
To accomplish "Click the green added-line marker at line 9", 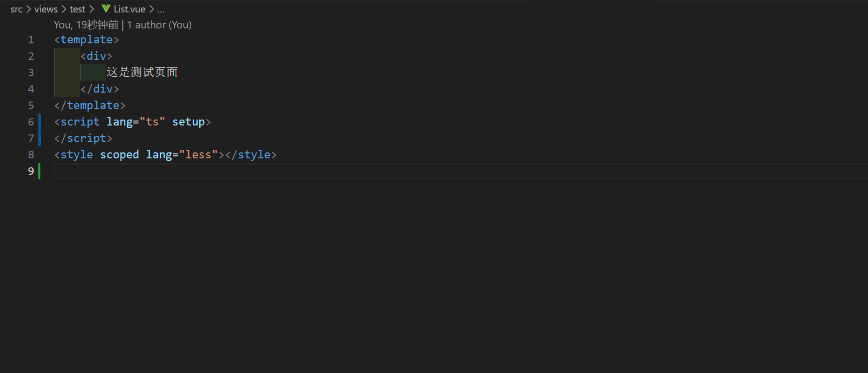I will pos(39,171).
